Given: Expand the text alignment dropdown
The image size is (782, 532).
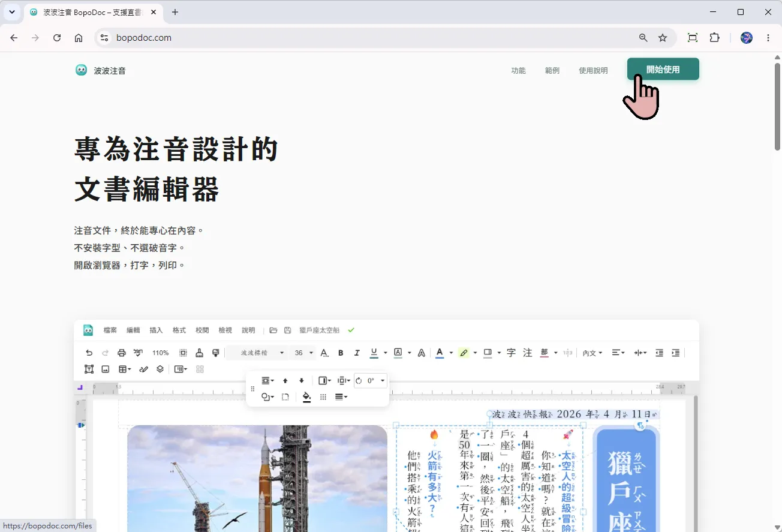Looking at the screenshot, I should pyautogui.click(x=618, y=353).
